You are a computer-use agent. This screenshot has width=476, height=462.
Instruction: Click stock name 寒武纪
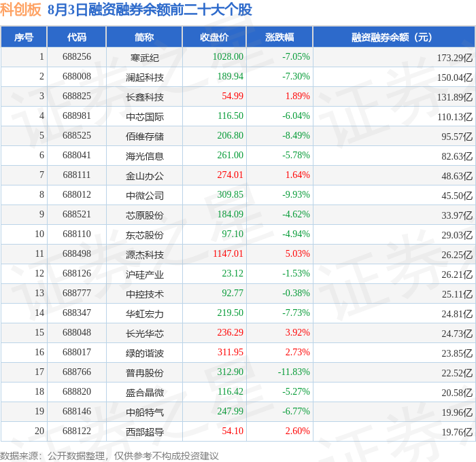coord(144,57)
